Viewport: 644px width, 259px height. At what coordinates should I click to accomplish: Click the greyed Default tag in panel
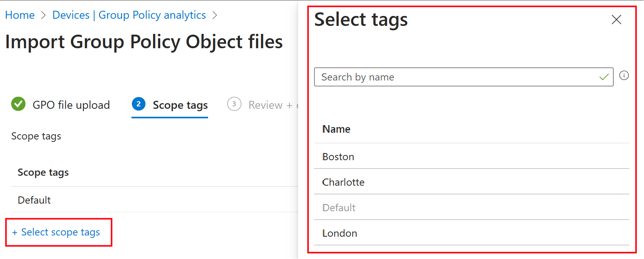point(339,208)
